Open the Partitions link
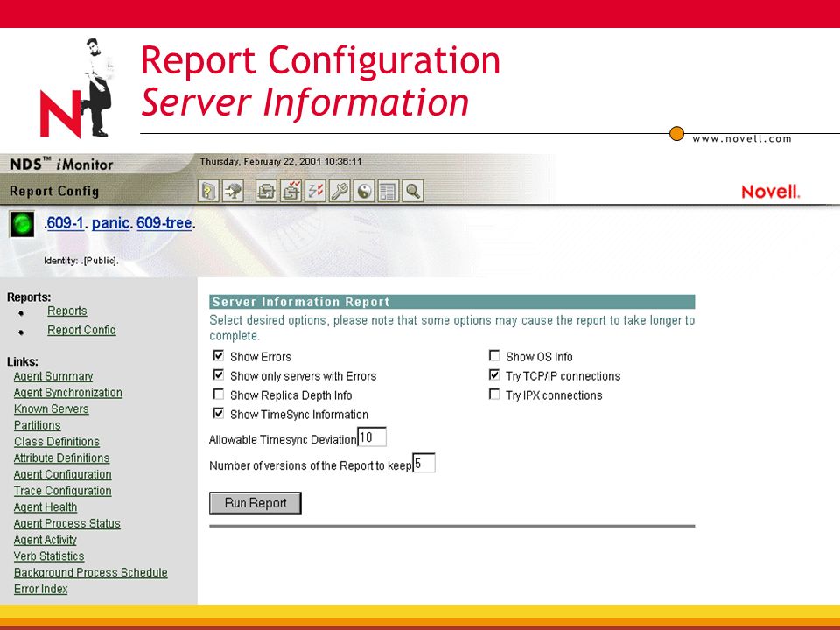 tap(38, 425)
